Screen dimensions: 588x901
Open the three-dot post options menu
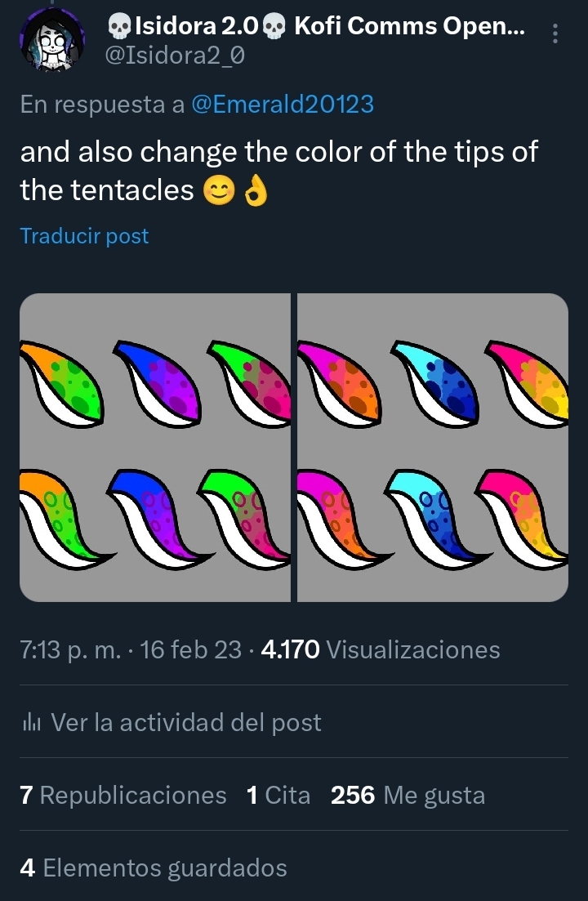[x=555, y=33]
